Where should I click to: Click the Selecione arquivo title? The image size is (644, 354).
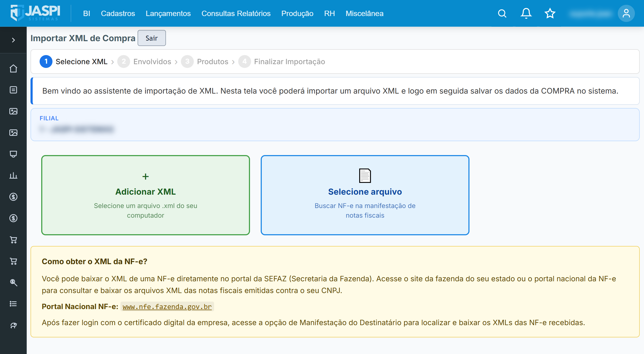click(365, 192)
